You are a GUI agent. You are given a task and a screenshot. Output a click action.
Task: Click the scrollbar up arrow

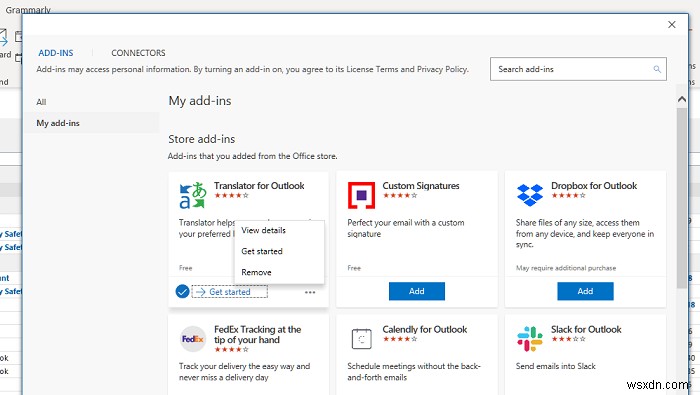point(682,99)
